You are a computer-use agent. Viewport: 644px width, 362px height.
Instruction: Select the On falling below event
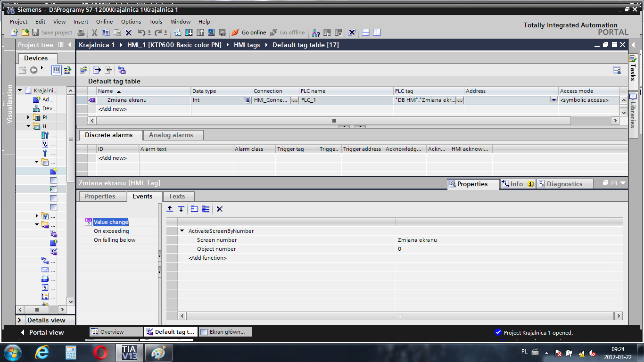(x=115, y=240)
